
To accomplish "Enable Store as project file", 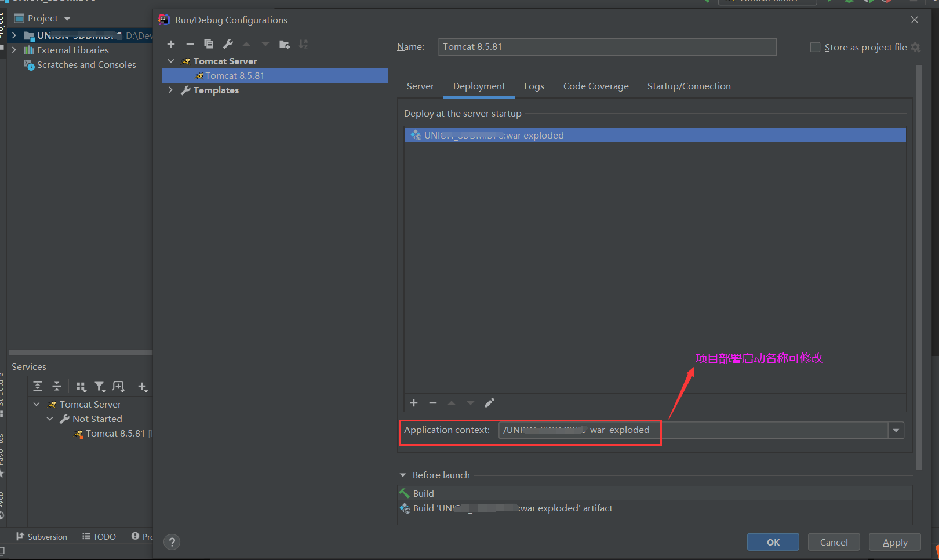I will [815, 47].
